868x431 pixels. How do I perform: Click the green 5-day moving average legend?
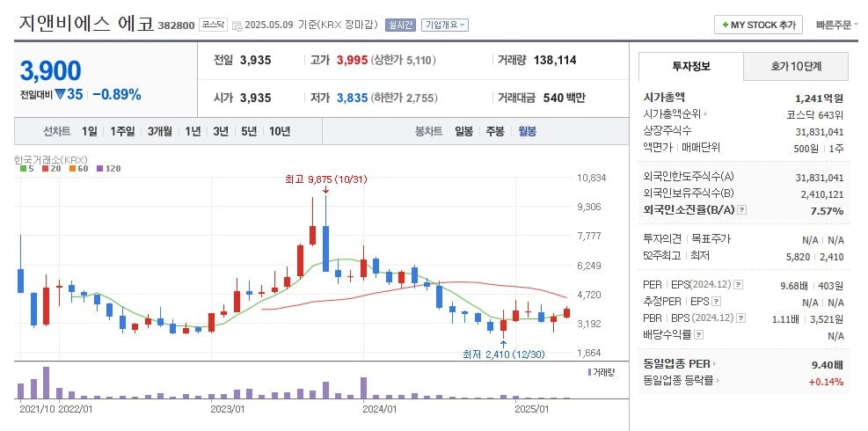[x=26, y=168]
